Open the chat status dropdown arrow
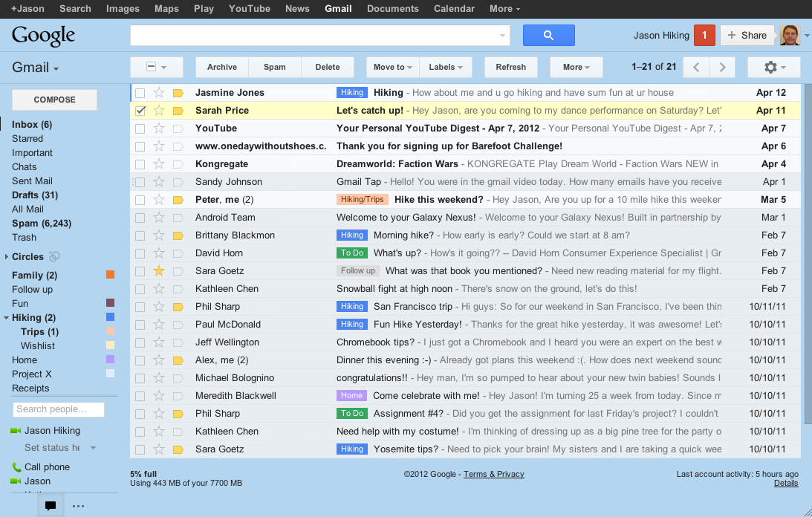Image resolution: width=812 pixels, height=517 pixels. [x=93, y=448]
